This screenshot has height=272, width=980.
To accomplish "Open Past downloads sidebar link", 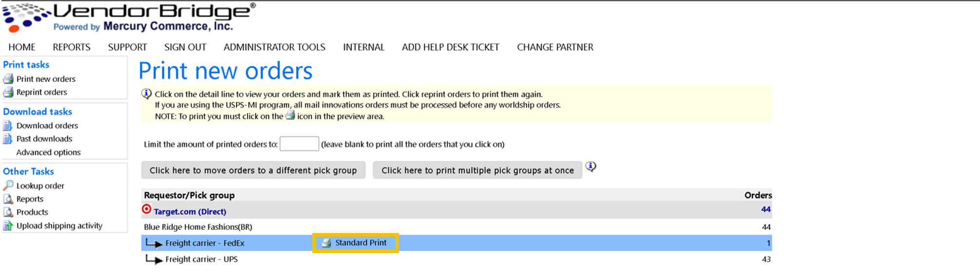I will (x=44, y=139).
